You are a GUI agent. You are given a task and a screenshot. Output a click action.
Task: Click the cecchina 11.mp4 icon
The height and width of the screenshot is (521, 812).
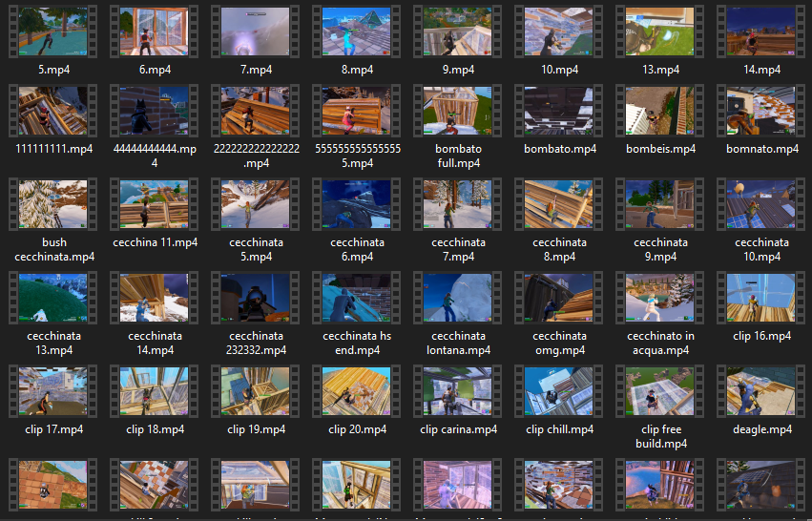point(155,204)
